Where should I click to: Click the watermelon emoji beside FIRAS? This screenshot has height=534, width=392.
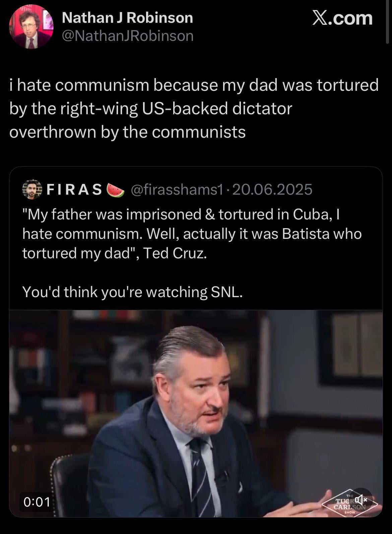(115, 190)
